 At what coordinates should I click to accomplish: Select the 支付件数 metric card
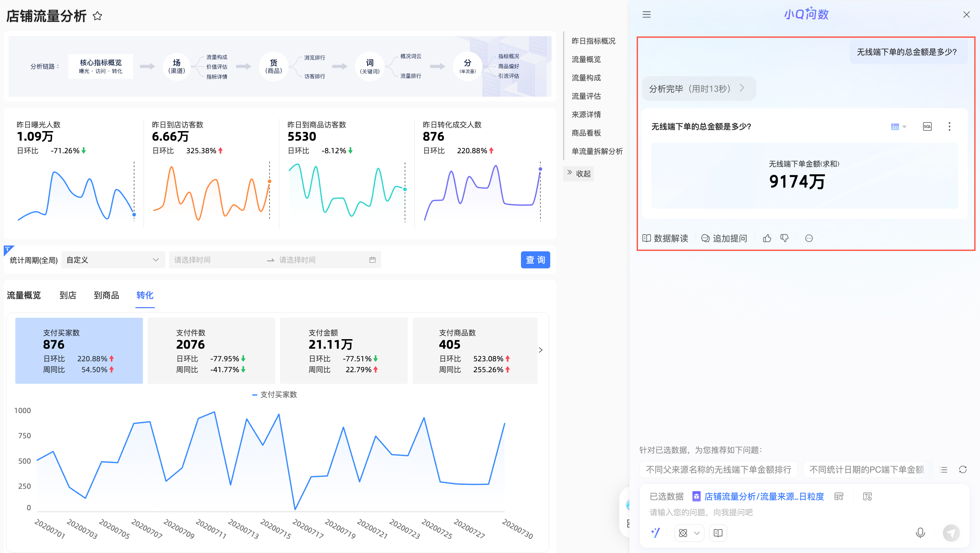tap(211, 350)
